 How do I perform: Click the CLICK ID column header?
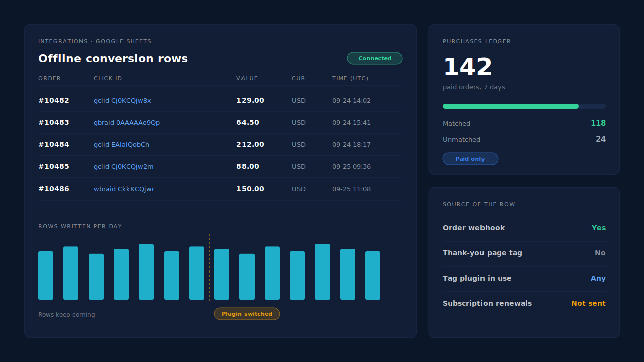108,79
